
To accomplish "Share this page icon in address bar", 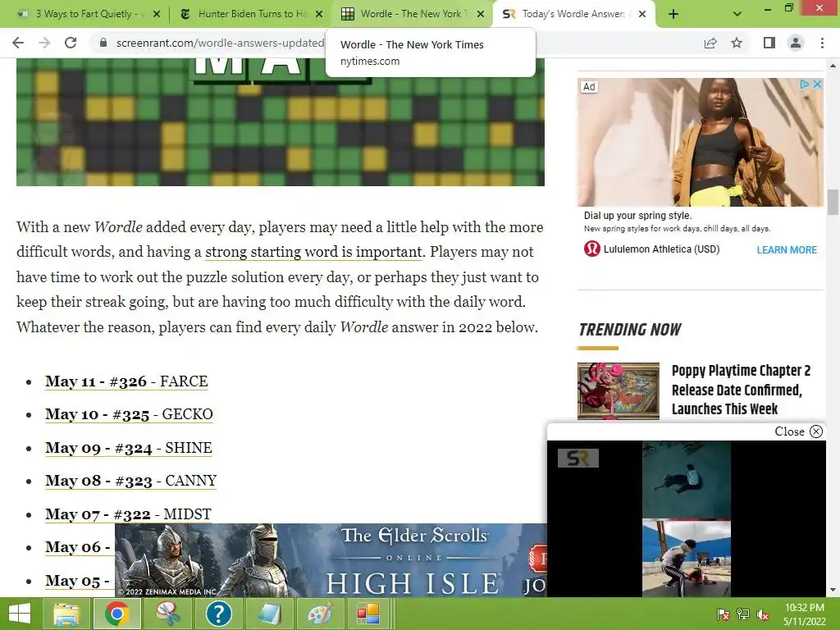I will [x=710, y=43].
